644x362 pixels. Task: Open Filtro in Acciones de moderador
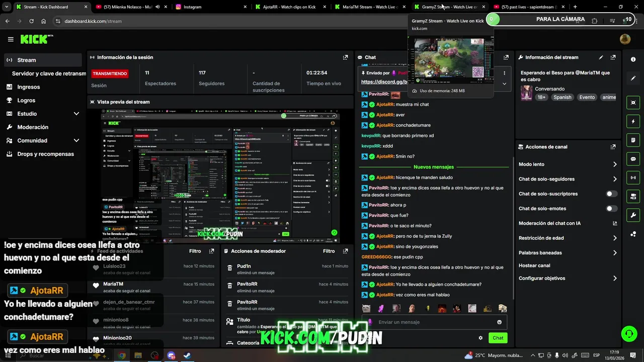coord(329,251)
